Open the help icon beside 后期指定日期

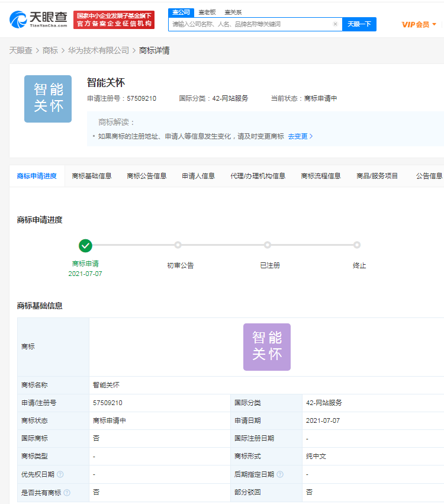tap(280, 474)
